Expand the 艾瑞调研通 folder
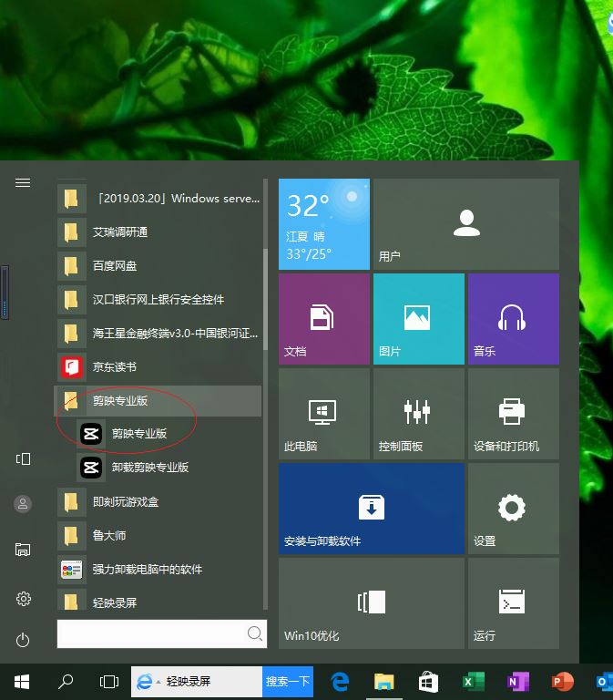 [x=159, y=232]
